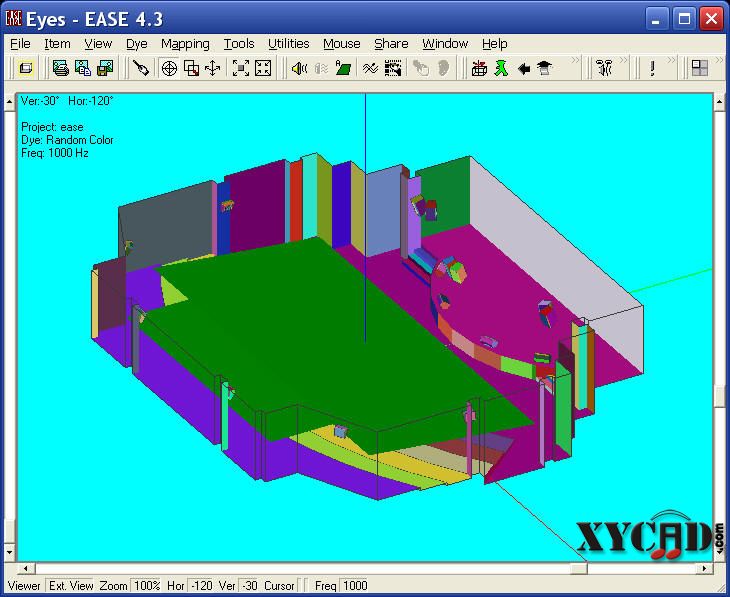
Task: Click the 'Dye: Random Color' overlay text
Action: coord(67,140)
